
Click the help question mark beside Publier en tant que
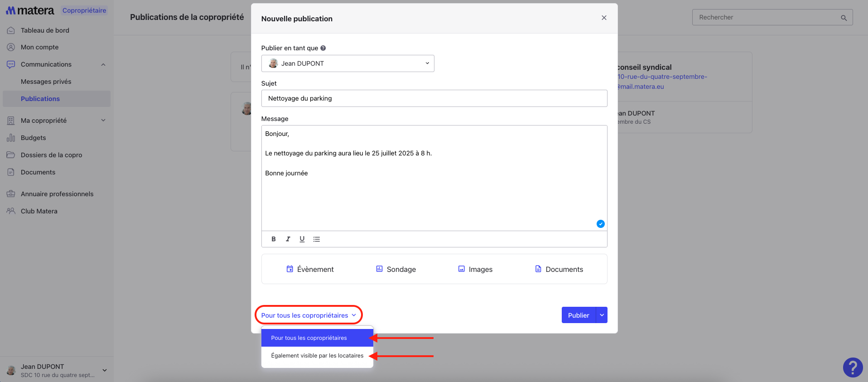pos(323,48)
